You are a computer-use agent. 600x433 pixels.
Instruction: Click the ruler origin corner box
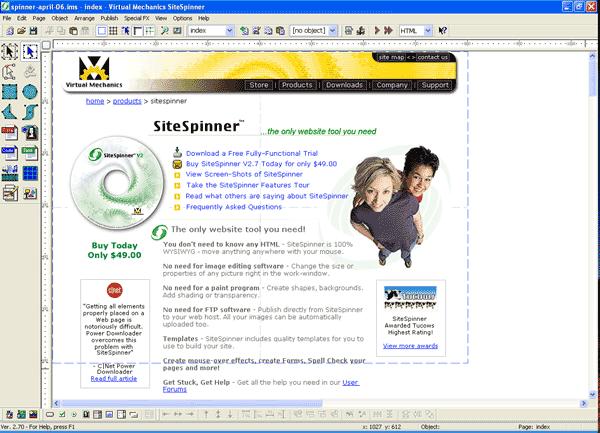click(x=46, y=45)
